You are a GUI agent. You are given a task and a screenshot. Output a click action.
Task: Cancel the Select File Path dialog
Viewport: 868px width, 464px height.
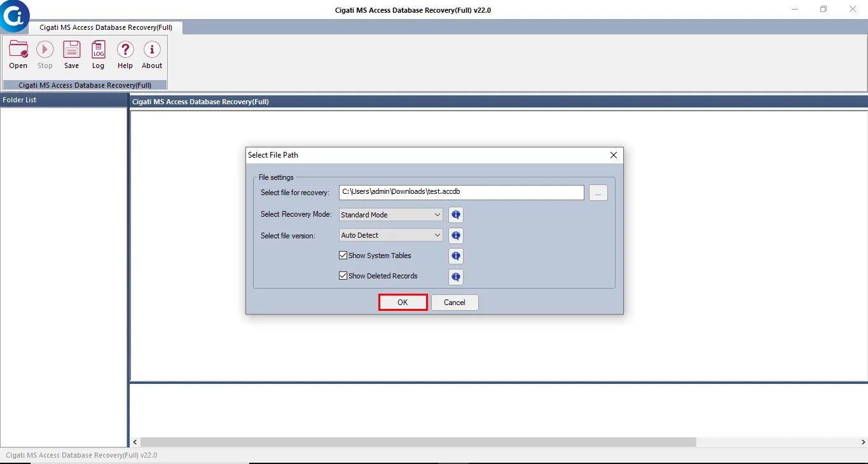[x=455, y=303]
